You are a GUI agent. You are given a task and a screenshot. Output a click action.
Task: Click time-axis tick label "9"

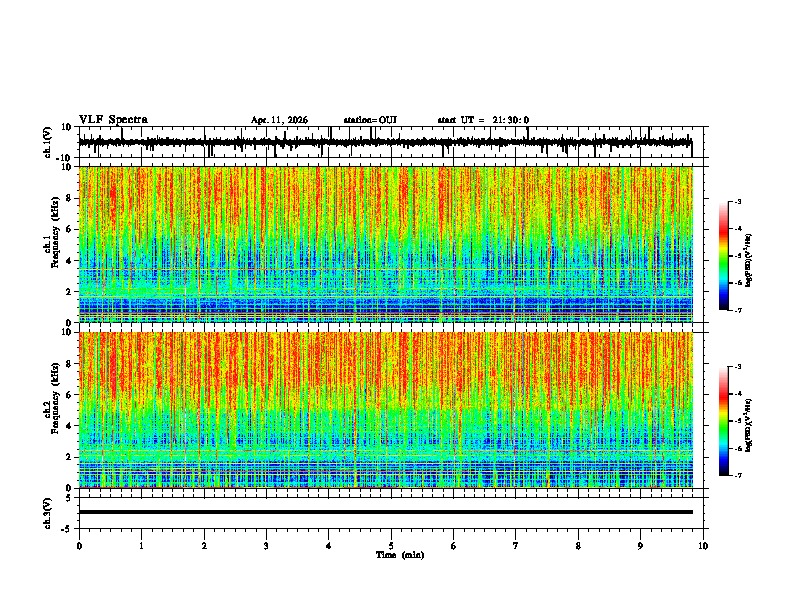pos(640,546)
